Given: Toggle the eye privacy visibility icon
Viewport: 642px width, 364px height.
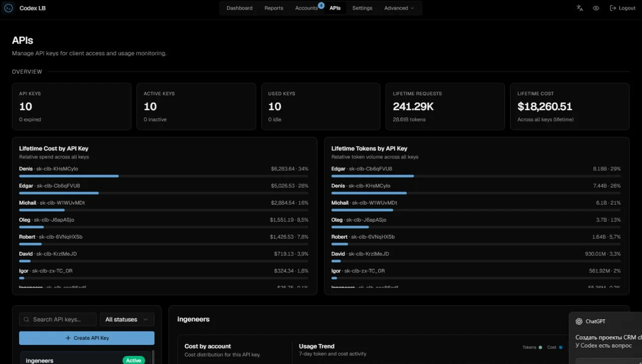Looking at the screenshot, I should (596, 8).
